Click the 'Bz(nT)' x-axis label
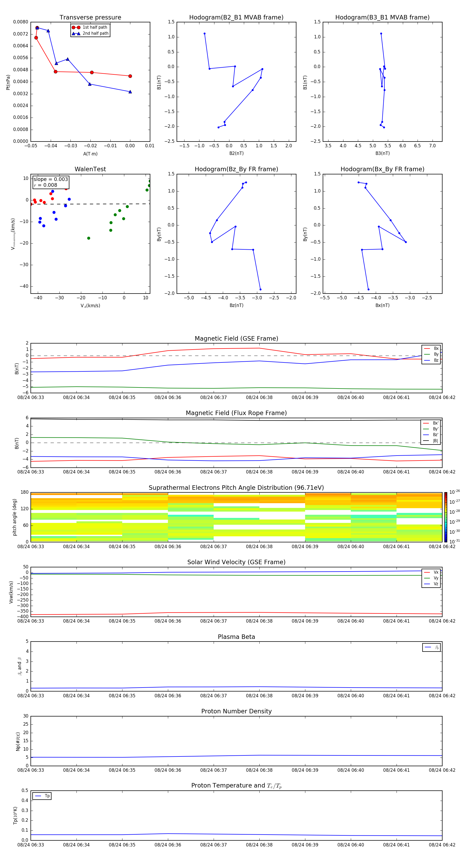Viewport: 473px width, 868px height. coord(236,305)
